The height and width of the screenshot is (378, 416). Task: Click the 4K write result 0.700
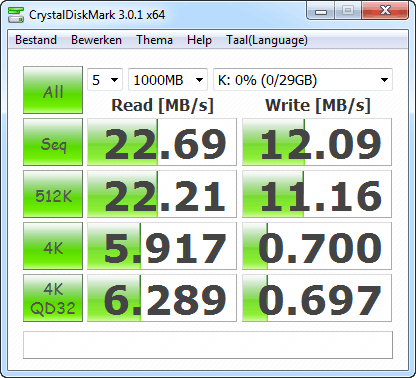click(317, 246)
